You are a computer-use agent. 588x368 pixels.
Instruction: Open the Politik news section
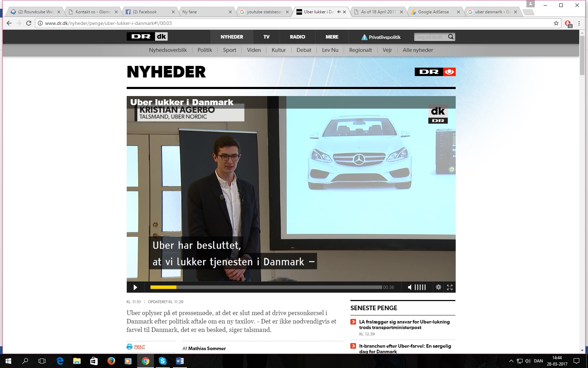pyautogui.click(x=205, y=50)
